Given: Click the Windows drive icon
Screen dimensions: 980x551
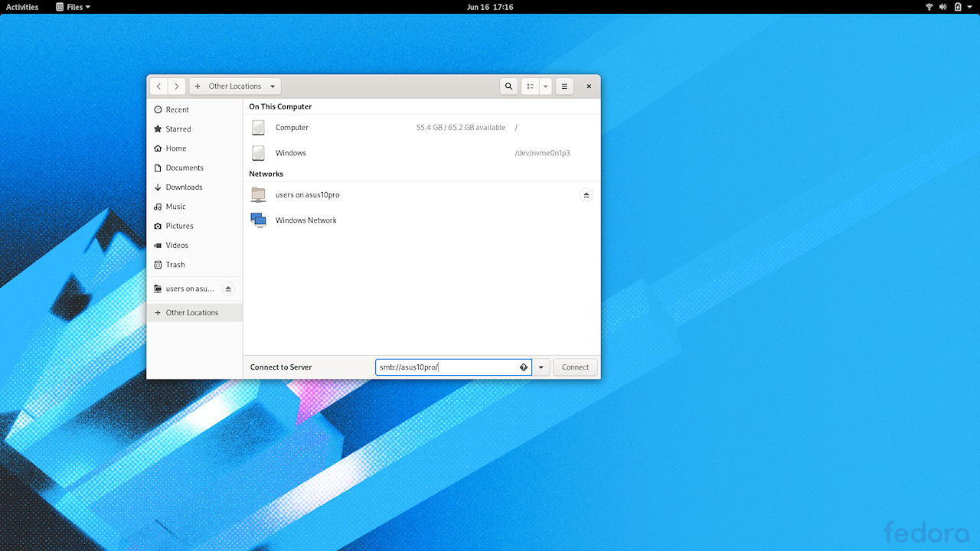Looking at the screenshot, I should coord(258,153).
